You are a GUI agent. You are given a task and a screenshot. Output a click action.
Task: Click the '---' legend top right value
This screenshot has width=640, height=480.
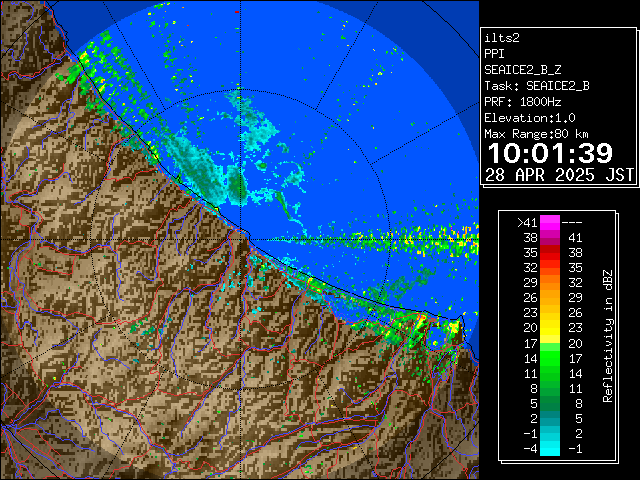(x=572, y=223)
